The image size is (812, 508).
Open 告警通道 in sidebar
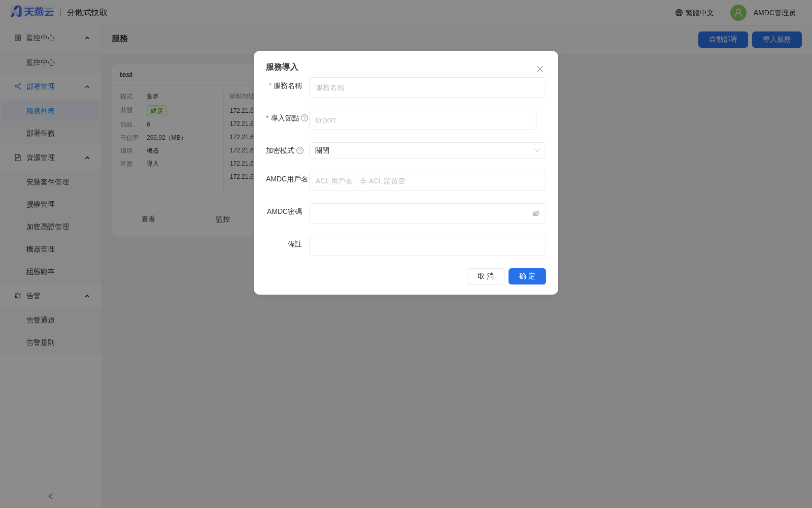51,320
